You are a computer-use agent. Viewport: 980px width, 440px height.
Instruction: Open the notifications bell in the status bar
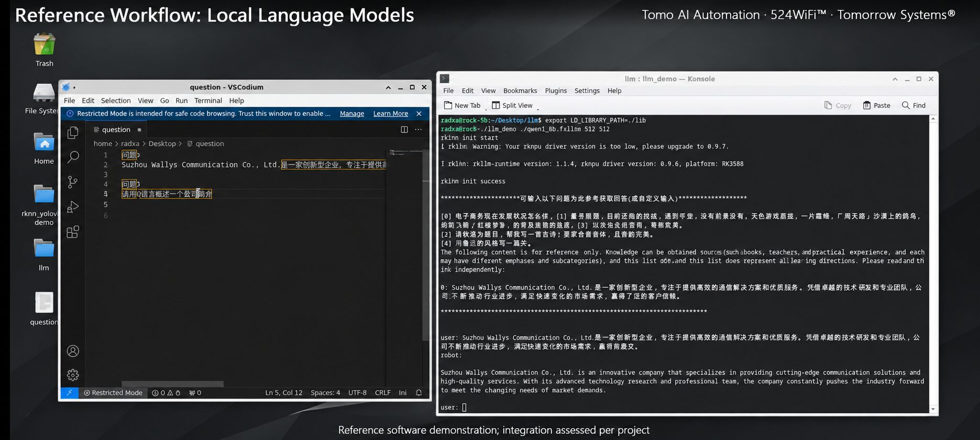(x=419, y=393)
